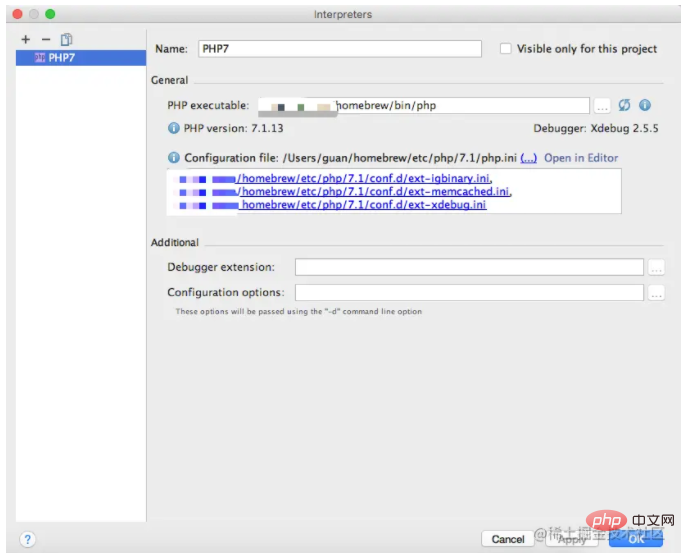The height and width of the screenshot is (553, 685).
Task: Click into the Name text field
Action: coord(338,48)
